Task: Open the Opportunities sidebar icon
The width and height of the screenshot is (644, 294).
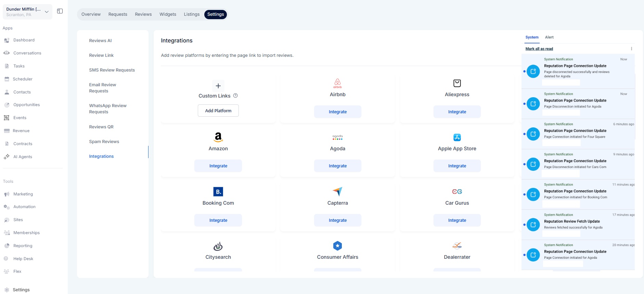Action: click(7, 105)
